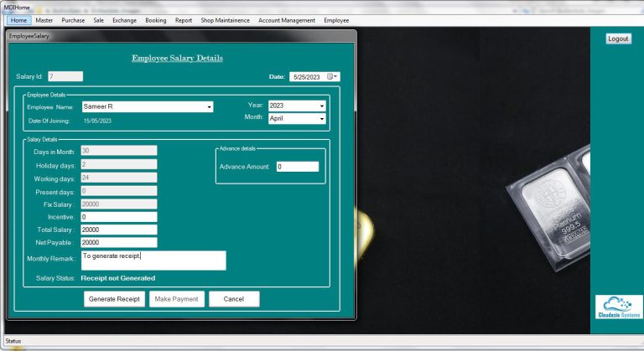Open the Year dropdown showing 2023
Viewport: 644px width, 351px height.
(x=321, y=106)
